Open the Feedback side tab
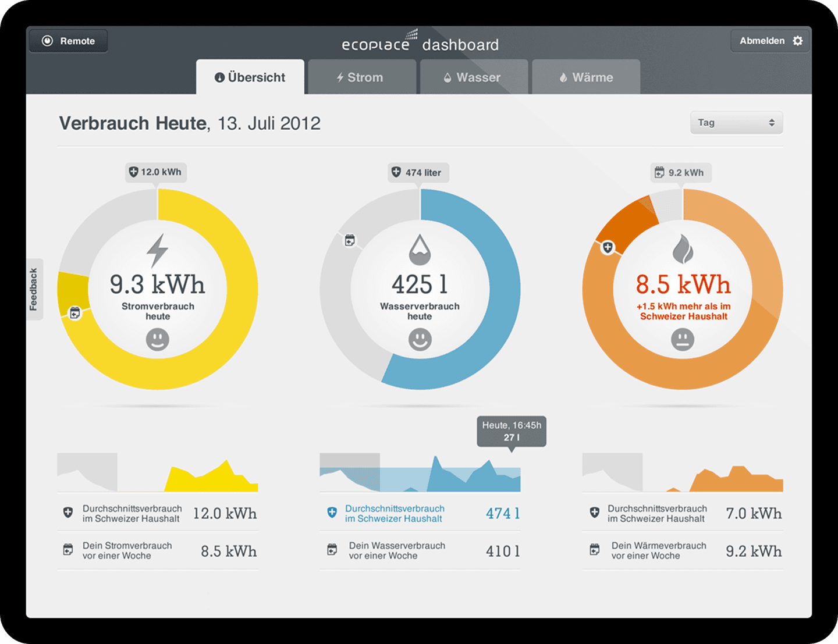 click(34, 289)
